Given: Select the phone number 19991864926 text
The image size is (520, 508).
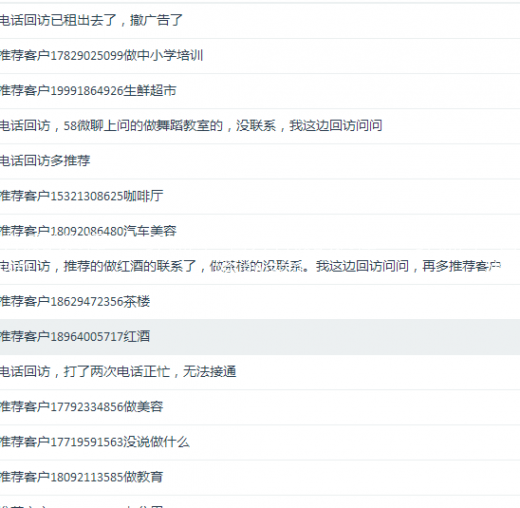Looking at the screenshot, I should pyautogui.click(x=87, y=91).
